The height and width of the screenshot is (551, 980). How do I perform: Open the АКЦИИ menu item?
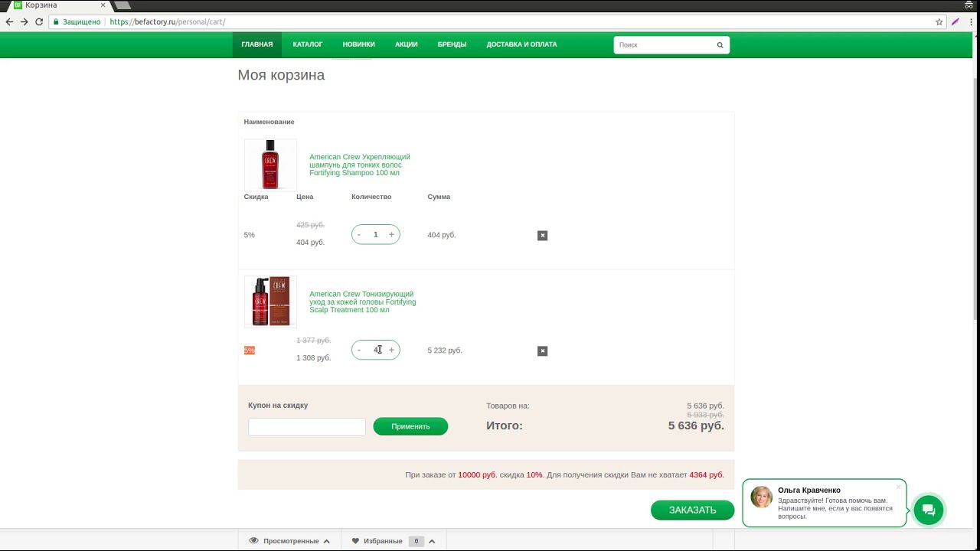pyautogui.click(x=407, y=44)
